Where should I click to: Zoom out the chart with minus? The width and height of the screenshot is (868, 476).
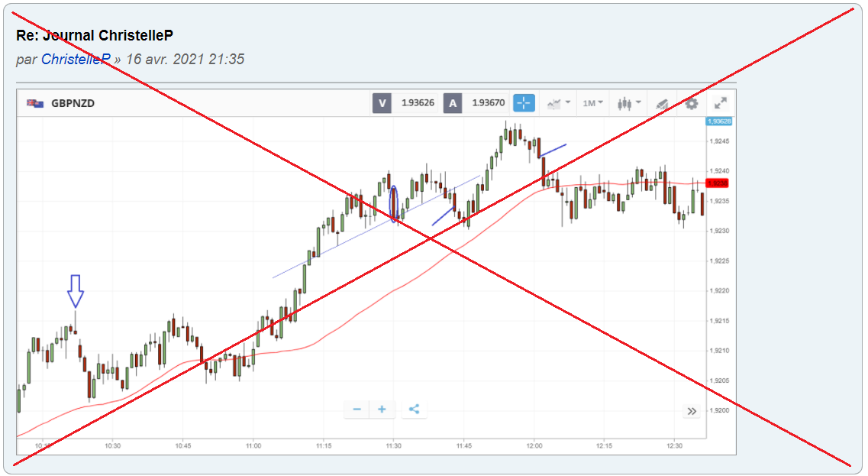point(357,410)
